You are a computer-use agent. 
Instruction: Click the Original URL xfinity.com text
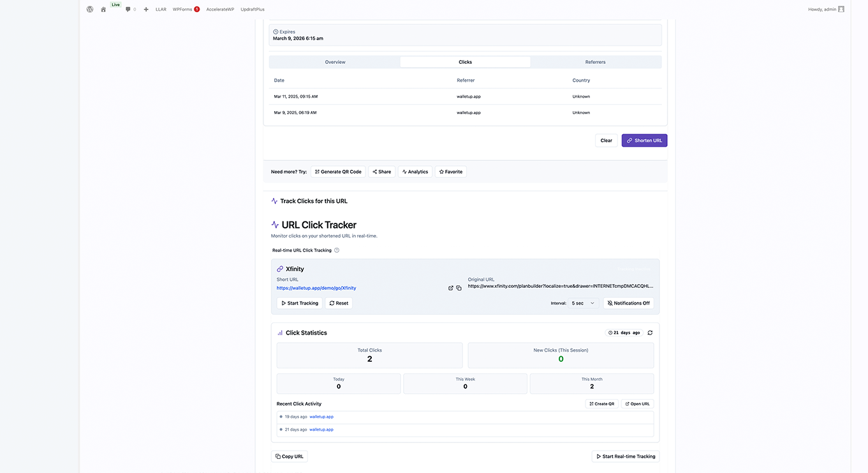561,287
